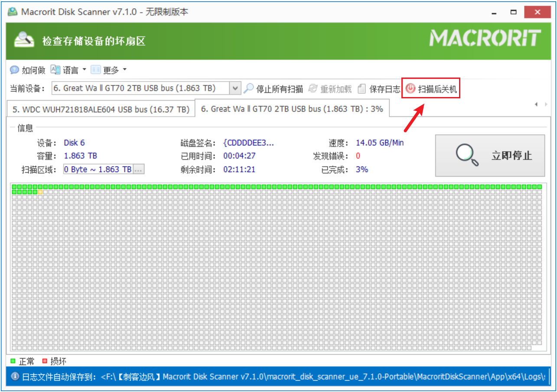This screenshot has height=392, width=557.
Task: Click the speed value 14.05 GB/Min
Action: pos(380,143)
